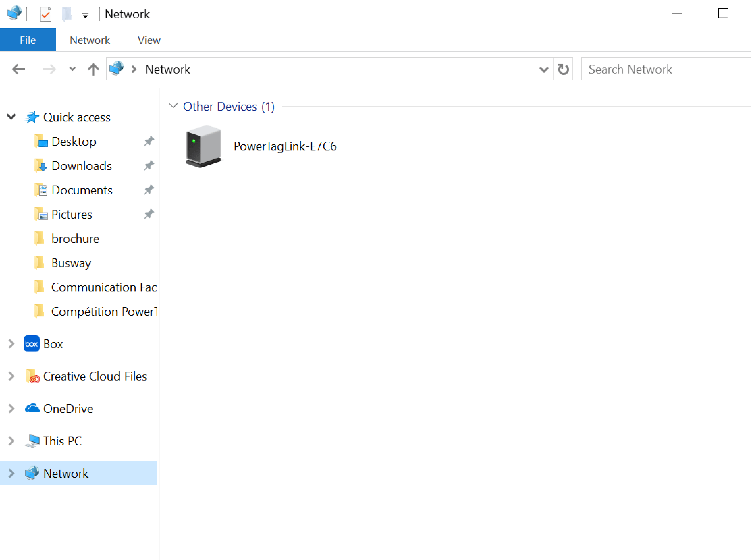Viewport: 752px width, 560px height.
Task: Click the OneDrive cloud icon
Action: [32, 408]
